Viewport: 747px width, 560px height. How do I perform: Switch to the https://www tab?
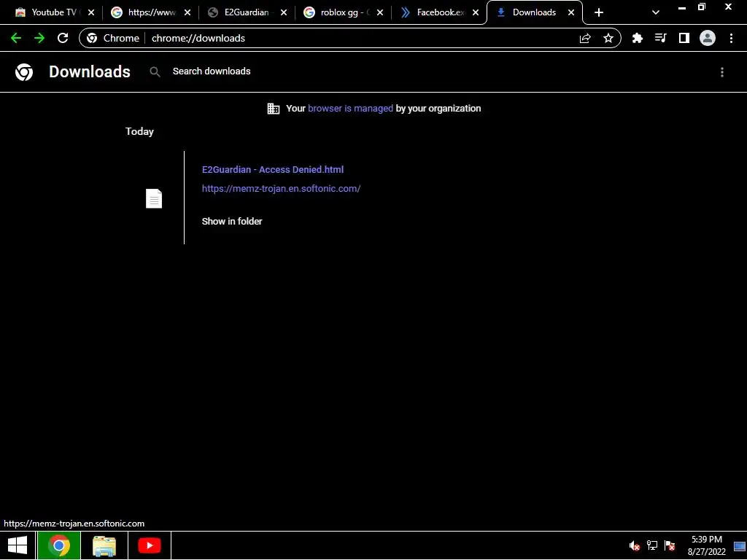pyautogui.click(x=150, y=12)
